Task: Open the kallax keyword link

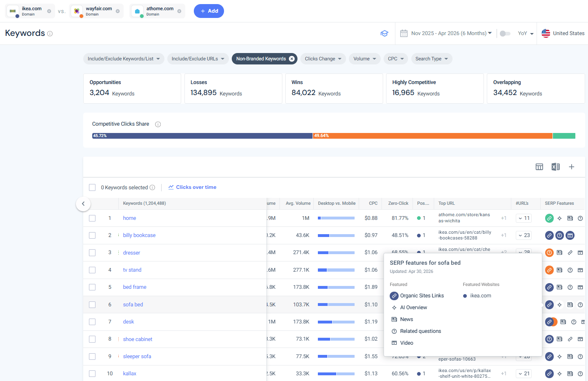Action: tap(129, 374)
